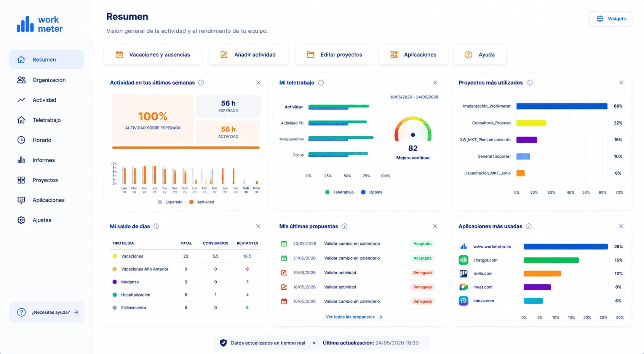Click the 56 h Esperado card

click(x=228, y=106)
